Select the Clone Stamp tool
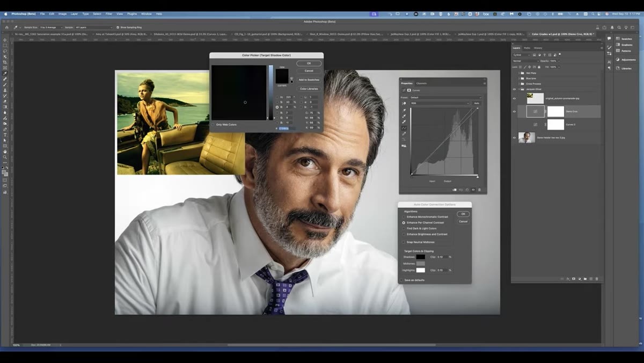 [x=5, y=90]
